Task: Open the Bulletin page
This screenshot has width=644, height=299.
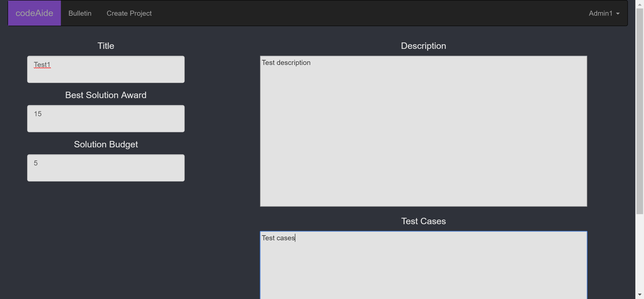Action: pos(80,13)
